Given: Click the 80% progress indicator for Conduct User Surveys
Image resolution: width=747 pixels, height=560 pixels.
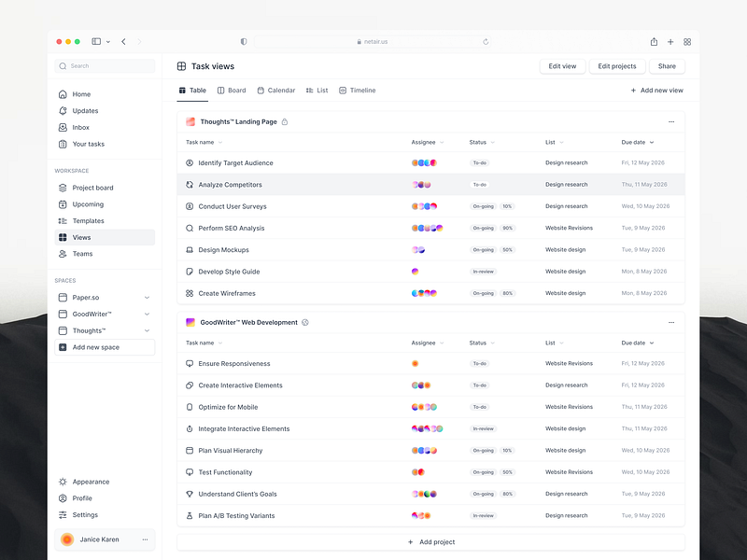Looking at the screenshot, I should pos(505,206).
